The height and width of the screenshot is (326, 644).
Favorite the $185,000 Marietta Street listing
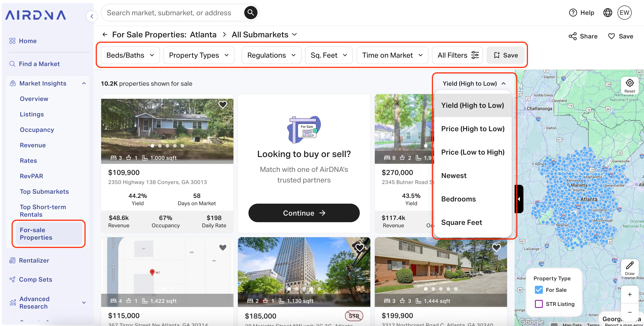[360, 248]
